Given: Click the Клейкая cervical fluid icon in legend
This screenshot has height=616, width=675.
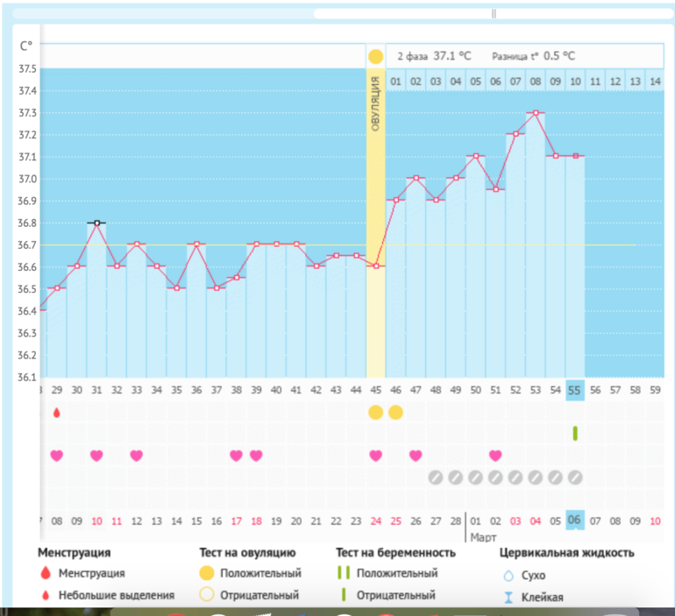Looking at the screenshot, I should click(506, 598).
